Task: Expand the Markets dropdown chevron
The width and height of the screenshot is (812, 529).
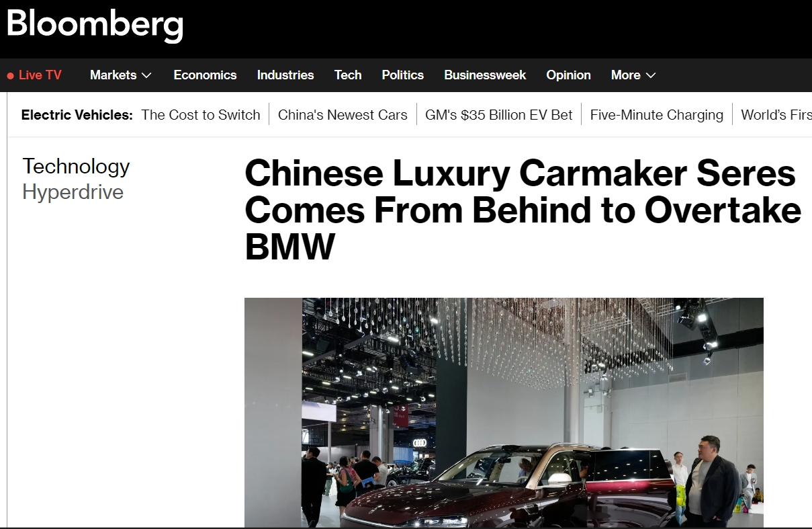Action: [x=146, y=75]
